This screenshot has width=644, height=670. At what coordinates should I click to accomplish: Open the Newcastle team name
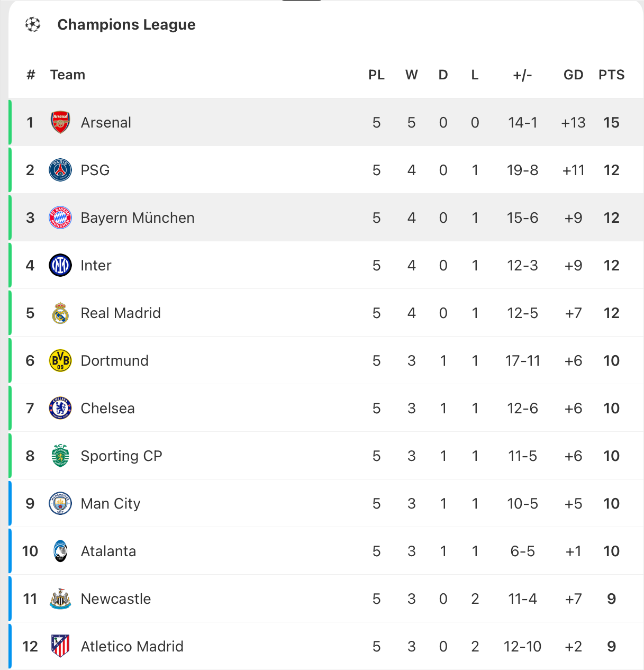pos(116,599)
